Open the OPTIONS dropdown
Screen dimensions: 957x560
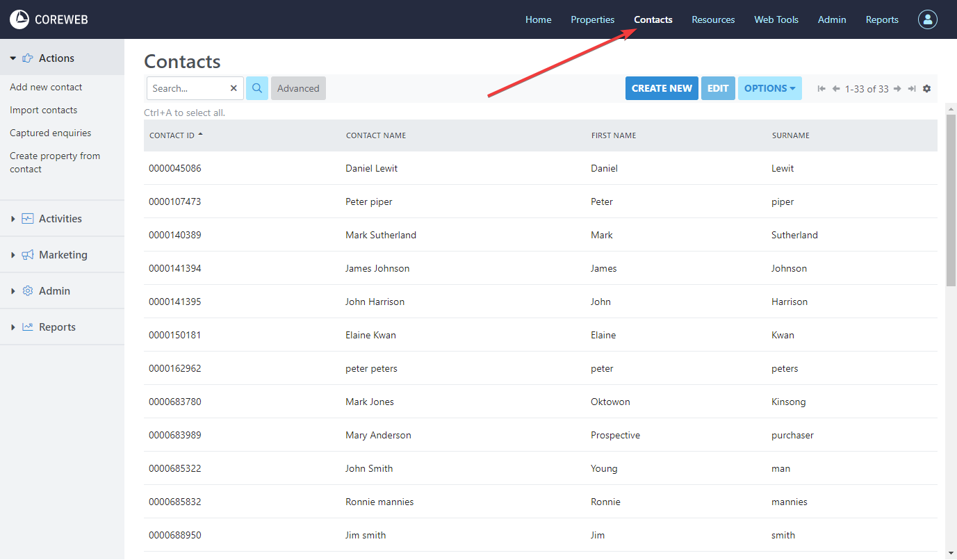click(769, 88)
